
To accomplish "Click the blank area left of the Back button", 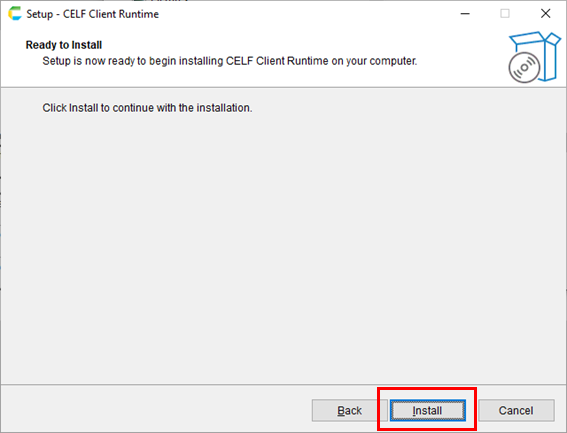I will click(x=155, y=411).
